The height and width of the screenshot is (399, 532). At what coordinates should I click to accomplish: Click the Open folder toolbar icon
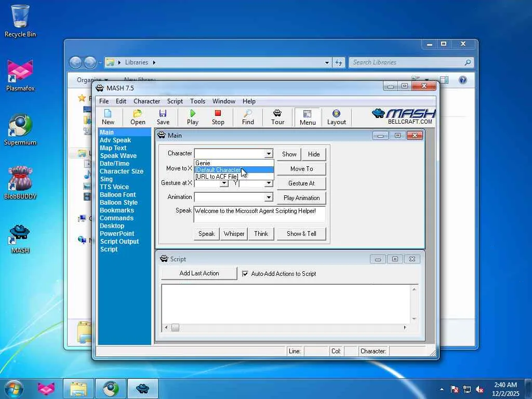coord(137,117)
